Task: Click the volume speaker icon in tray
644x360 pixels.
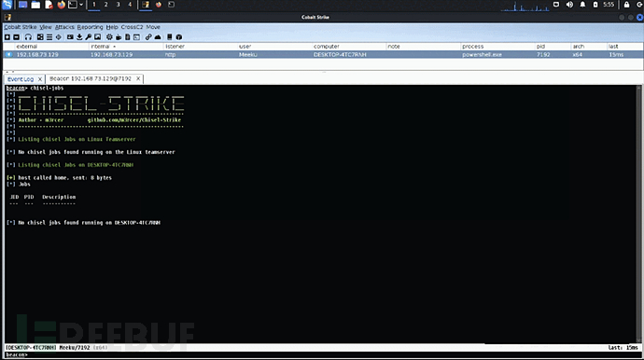Action: (x=569, y=5)
